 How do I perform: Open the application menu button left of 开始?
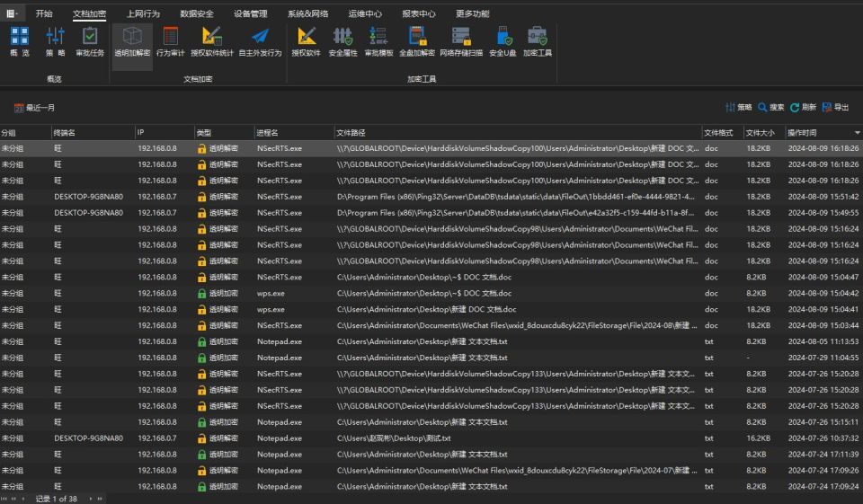12,13
